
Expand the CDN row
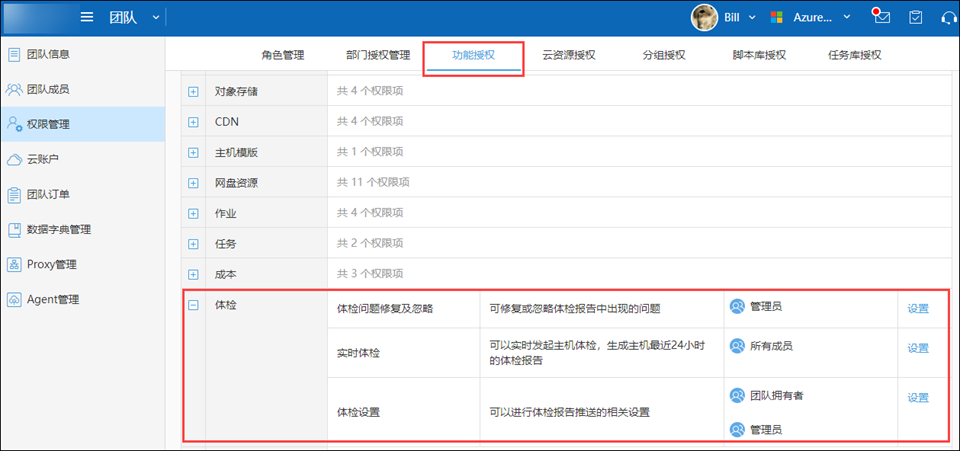[x=193, y=122]
